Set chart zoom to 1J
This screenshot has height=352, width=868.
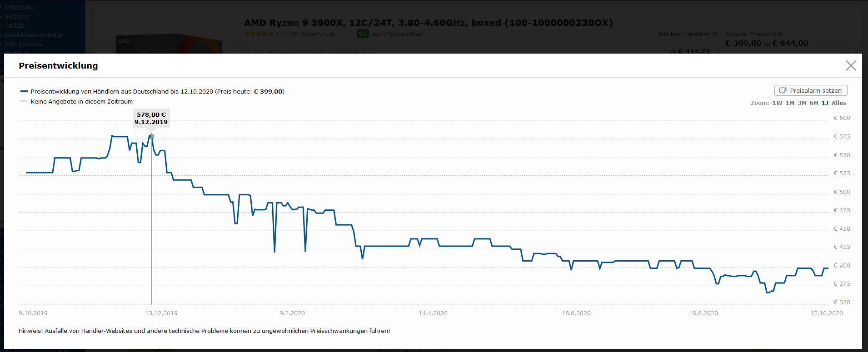[x=825, y=103]
